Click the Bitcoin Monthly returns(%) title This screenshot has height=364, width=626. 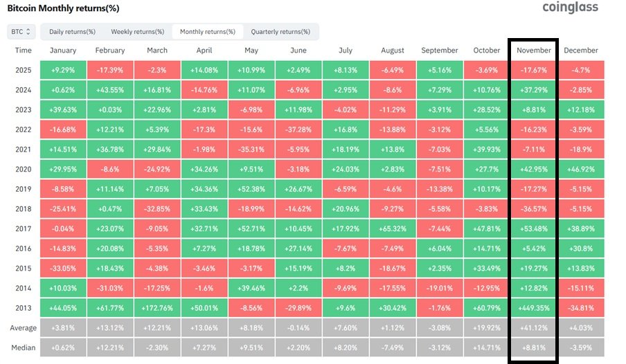(x=63, y=8)
